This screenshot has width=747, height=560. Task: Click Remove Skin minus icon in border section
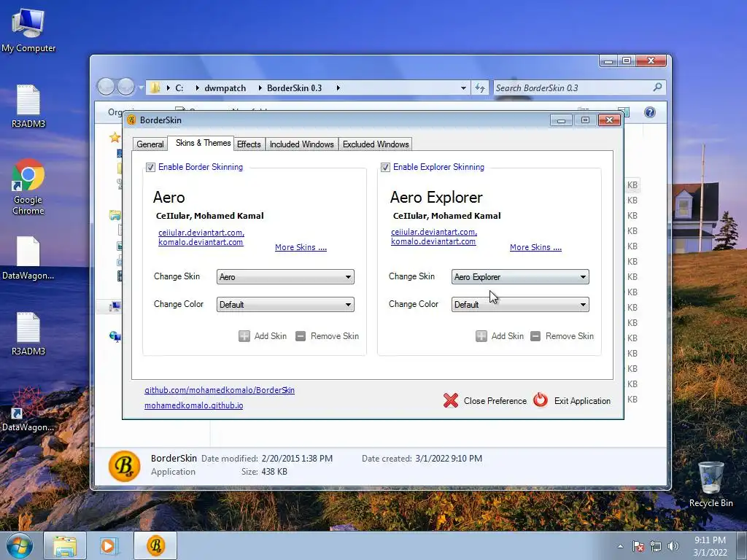[300, 336]
